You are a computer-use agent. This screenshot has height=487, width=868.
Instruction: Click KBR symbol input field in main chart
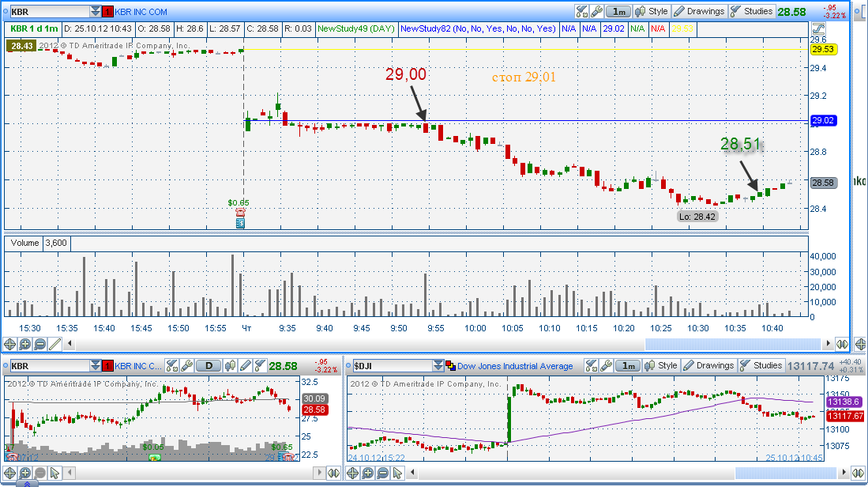coord(50,12)
